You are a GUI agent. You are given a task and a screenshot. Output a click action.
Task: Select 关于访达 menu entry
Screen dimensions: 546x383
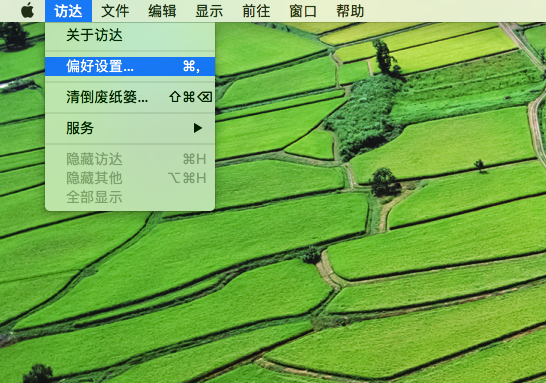tap(130, 36)
